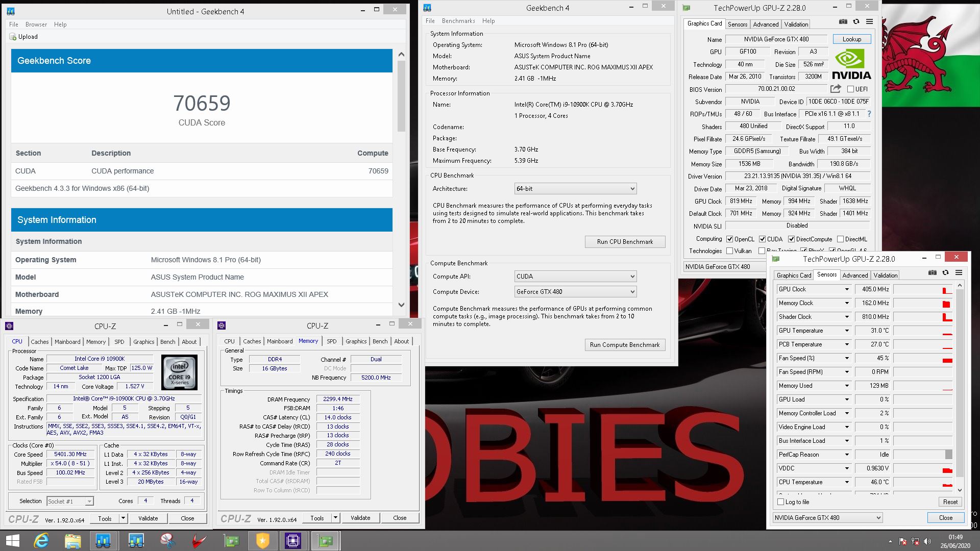Screen dimensions: 980x551
Task: Open hamburger menu in GPU-Z Graphics Card window
Action: point(869,22)
